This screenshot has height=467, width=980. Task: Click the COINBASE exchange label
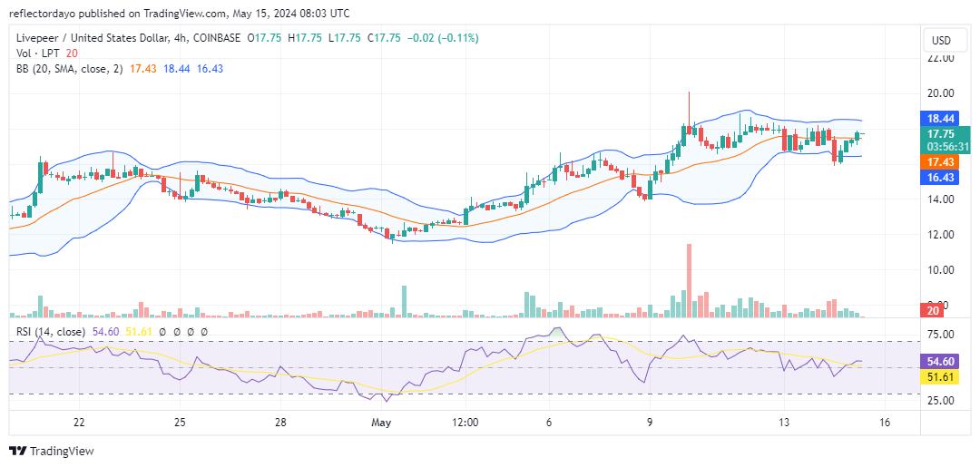click(217, 38)
